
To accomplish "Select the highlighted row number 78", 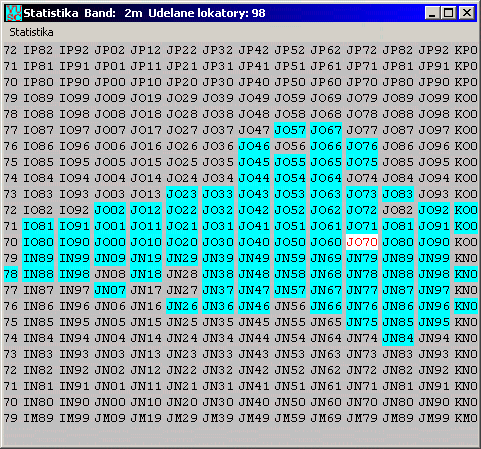I will tap(10, 274).
